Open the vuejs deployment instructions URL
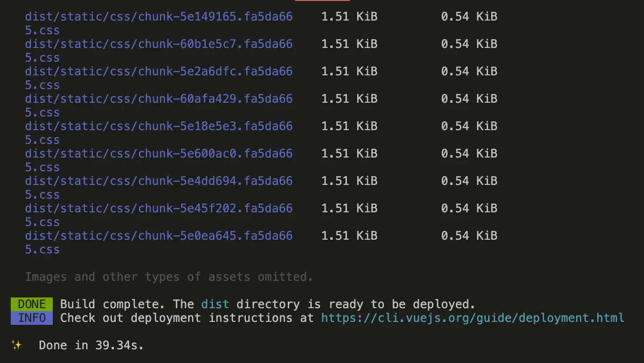The image size is (644, 363). coord(472,318)
